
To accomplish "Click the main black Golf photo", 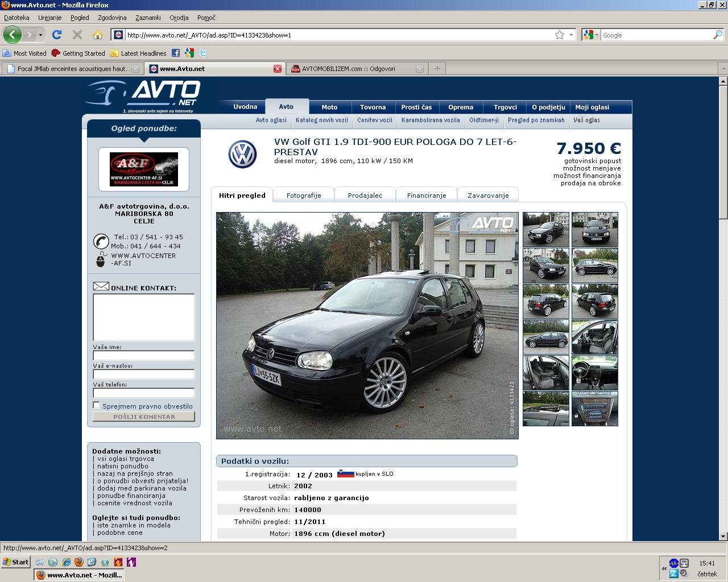I will [367, 326].
